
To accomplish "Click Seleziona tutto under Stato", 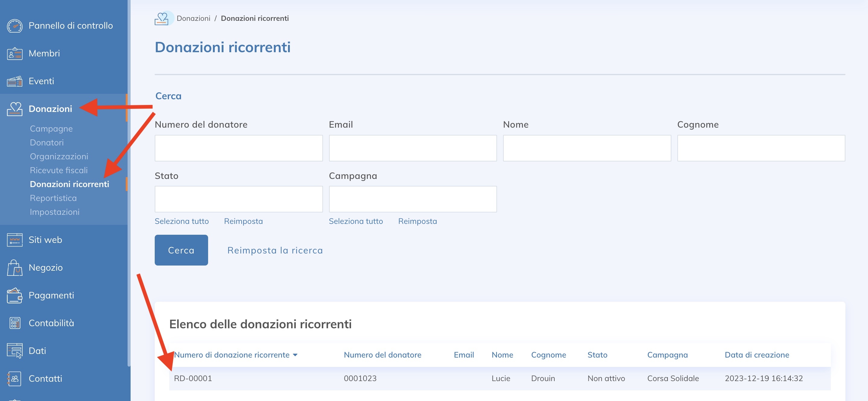I will (x=182, y=221).
